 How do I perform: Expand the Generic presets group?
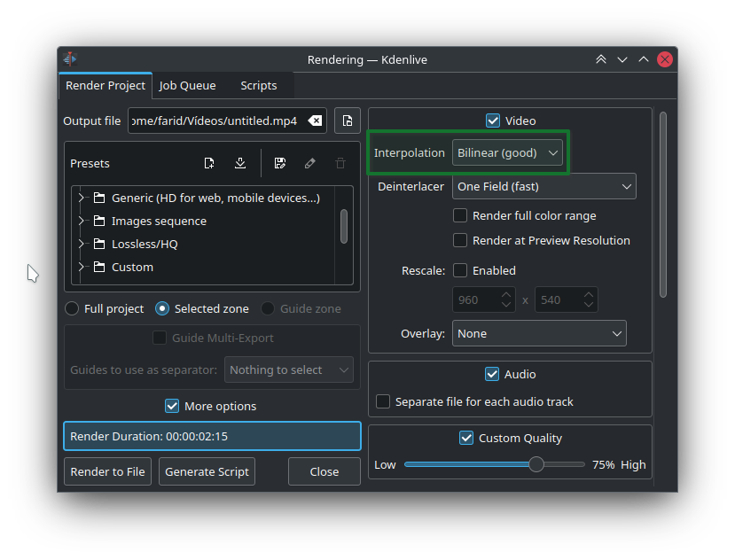[x=82, y=198]
